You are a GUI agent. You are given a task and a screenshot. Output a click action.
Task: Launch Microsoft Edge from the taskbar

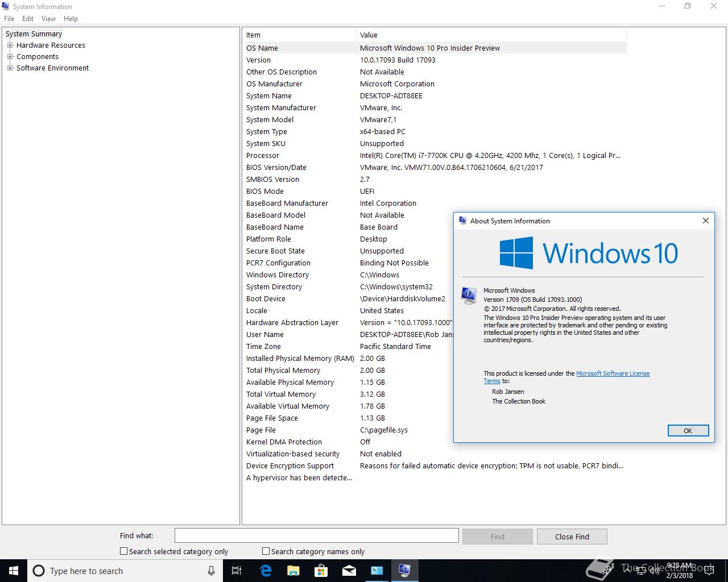pyautogui.click(x=266, y=571)
